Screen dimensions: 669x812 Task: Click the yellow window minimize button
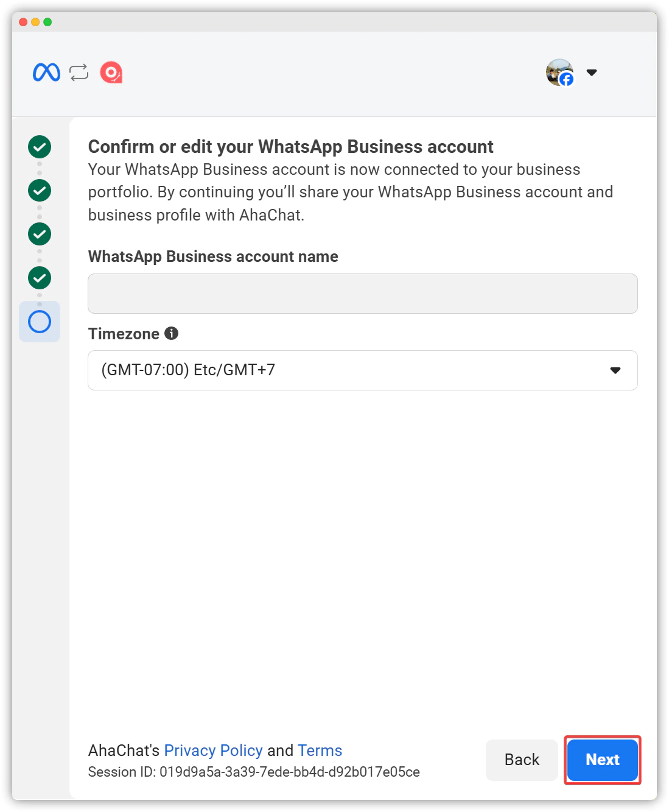[x=35, y=22]
